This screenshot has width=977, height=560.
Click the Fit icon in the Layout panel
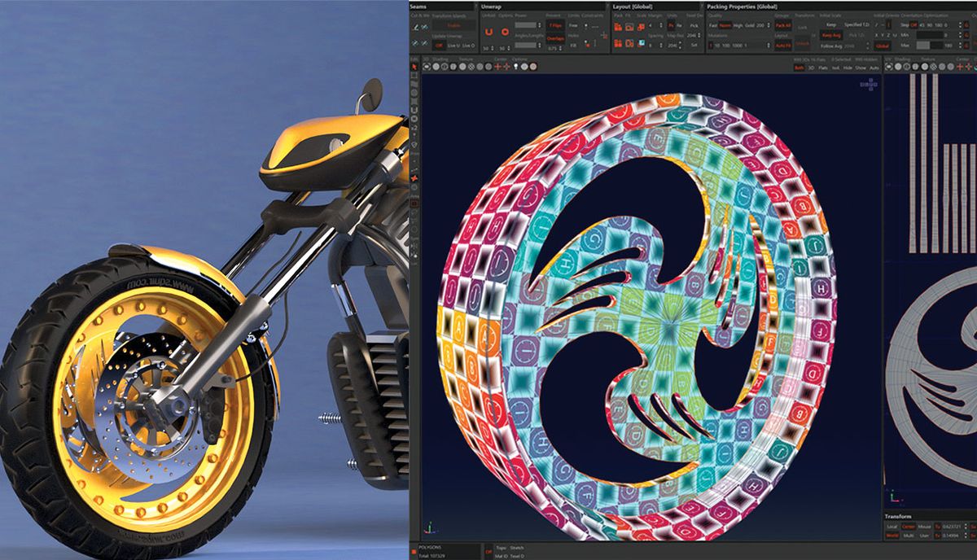[629, 26]
